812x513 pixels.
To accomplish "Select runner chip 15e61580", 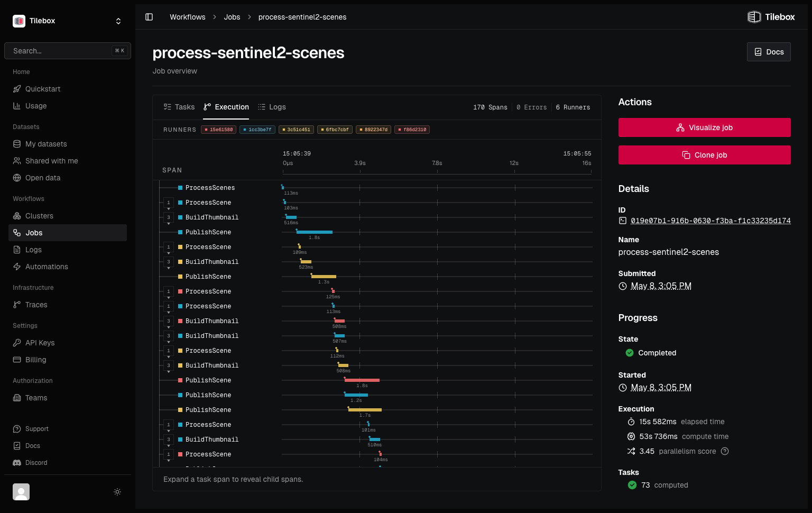I will tap(218, 130).
